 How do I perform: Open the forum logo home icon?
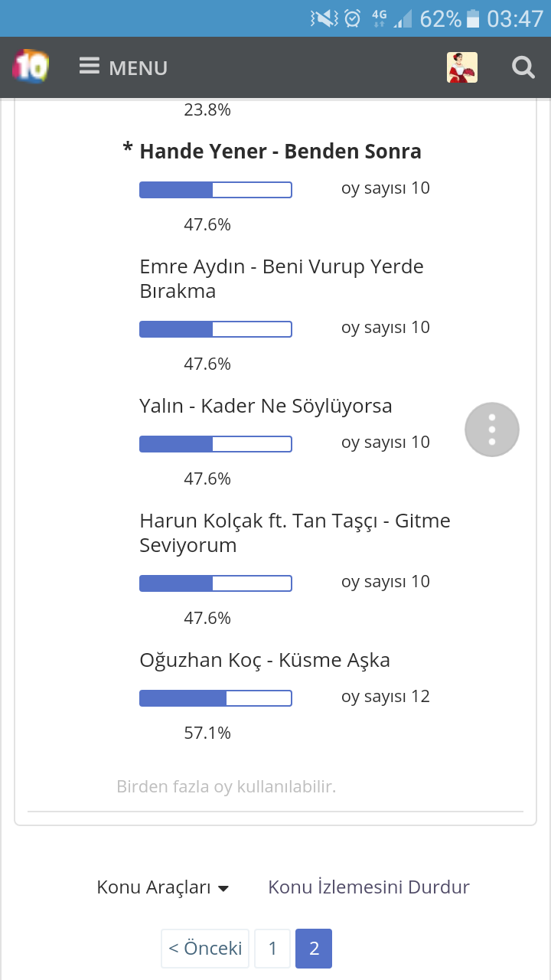pyautogui.click(x=31, y=67)
